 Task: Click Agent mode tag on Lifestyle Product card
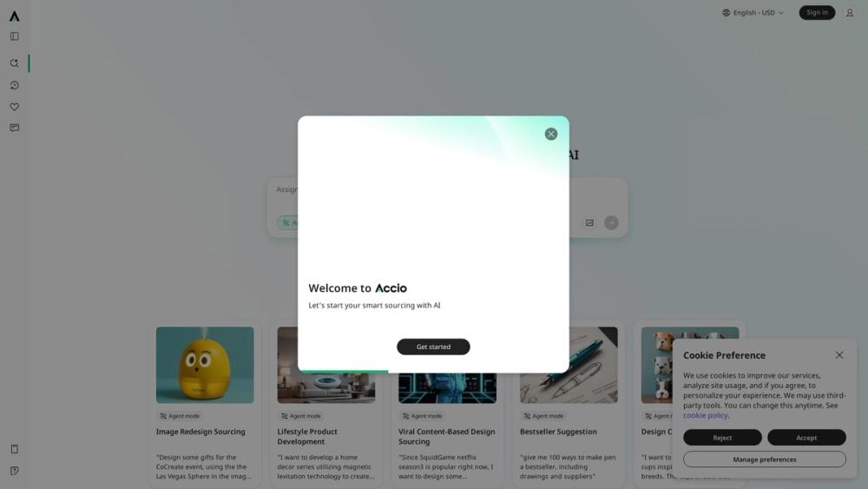tap(300, 416)
